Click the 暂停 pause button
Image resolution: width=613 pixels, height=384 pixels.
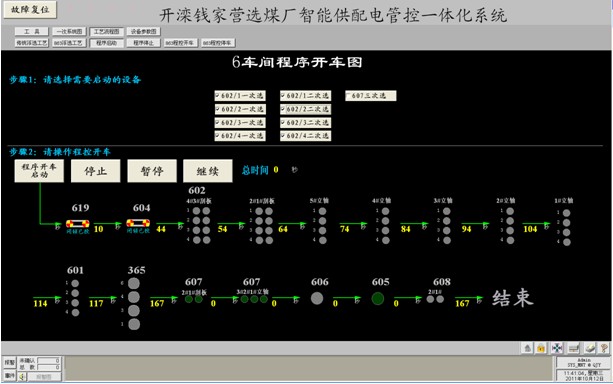pos(152,170)
